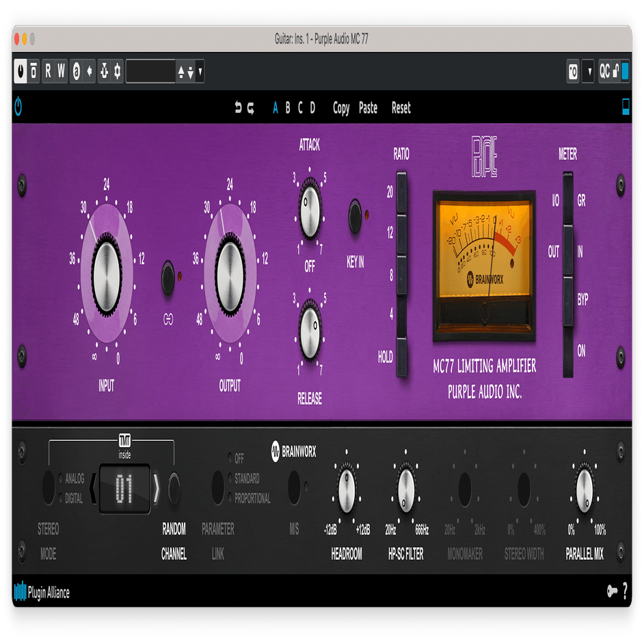Take a snapshot with the camera icon
Viewport: 644px width, 644px height.
click(x=573, y=72)
